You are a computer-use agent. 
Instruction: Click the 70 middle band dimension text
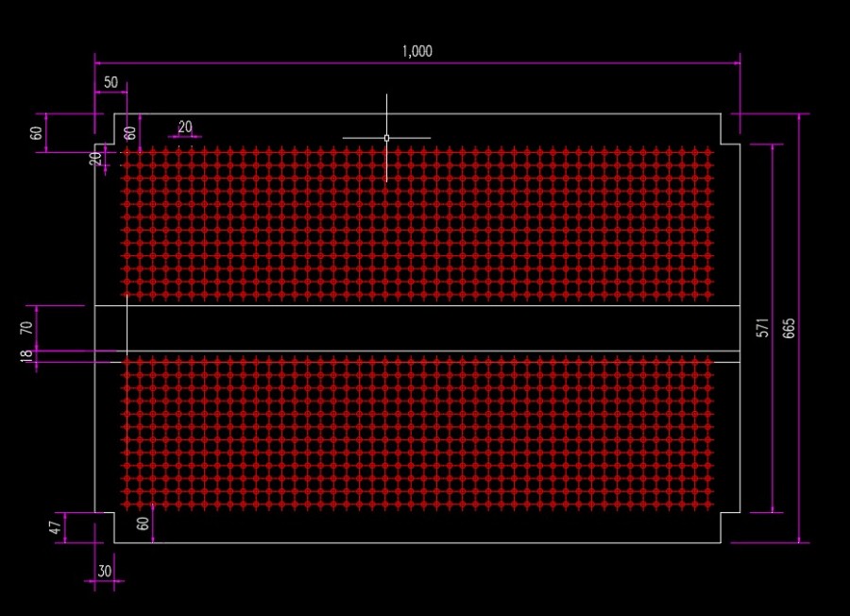coord(26,328)
